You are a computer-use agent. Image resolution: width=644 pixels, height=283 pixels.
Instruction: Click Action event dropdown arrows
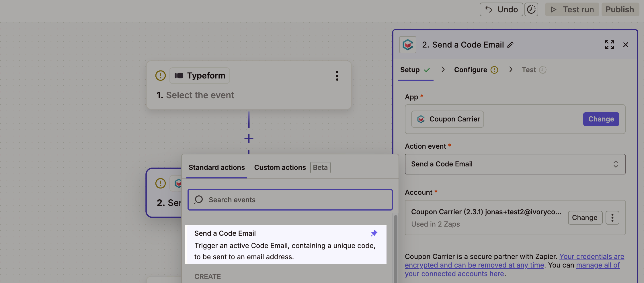[616, 164]
